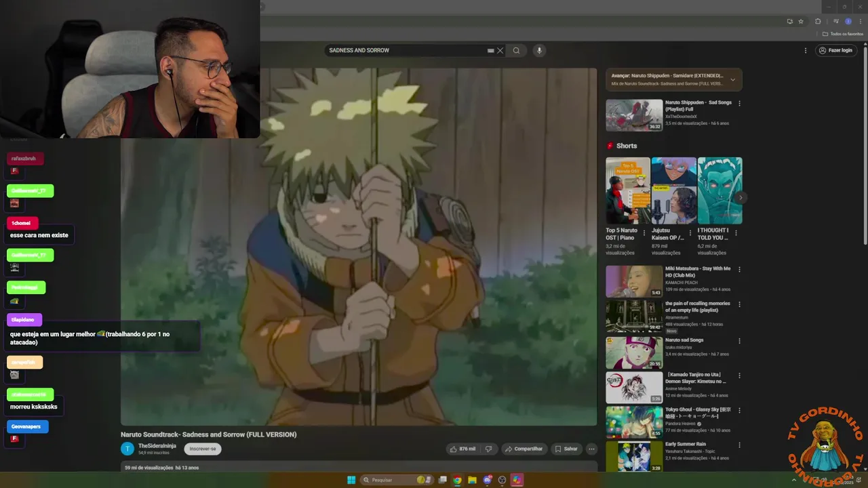Open Google Chrome from taskbar

point(458,480)
